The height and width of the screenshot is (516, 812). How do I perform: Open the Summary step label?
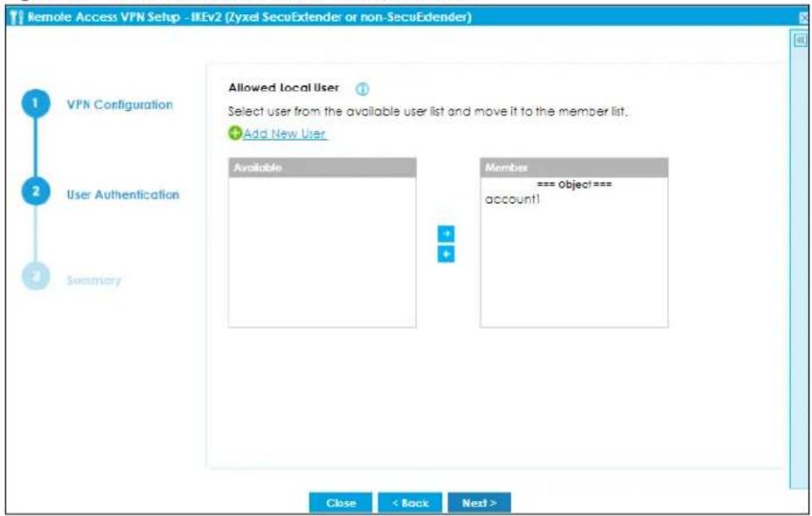click(x=94, y=280)
